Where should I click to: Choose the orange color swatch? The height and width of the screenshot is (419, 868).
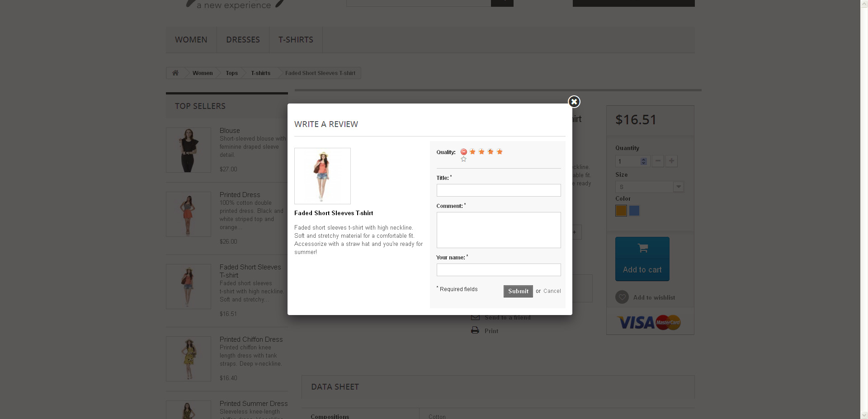point(621,211)
